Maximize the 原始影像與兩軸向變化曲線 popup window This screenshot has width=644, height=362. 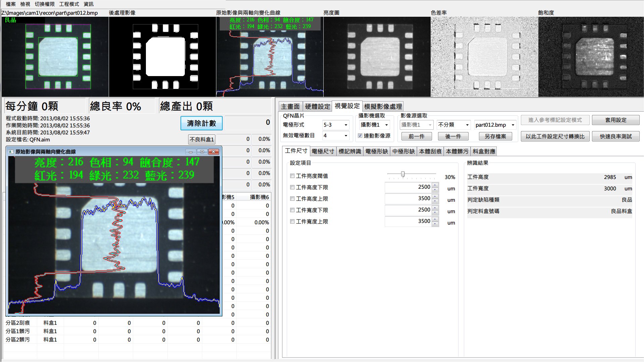pos(202,152)
